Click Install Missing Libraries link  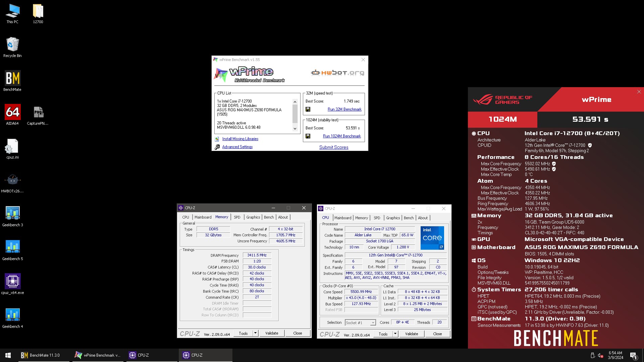click(240, 139)
